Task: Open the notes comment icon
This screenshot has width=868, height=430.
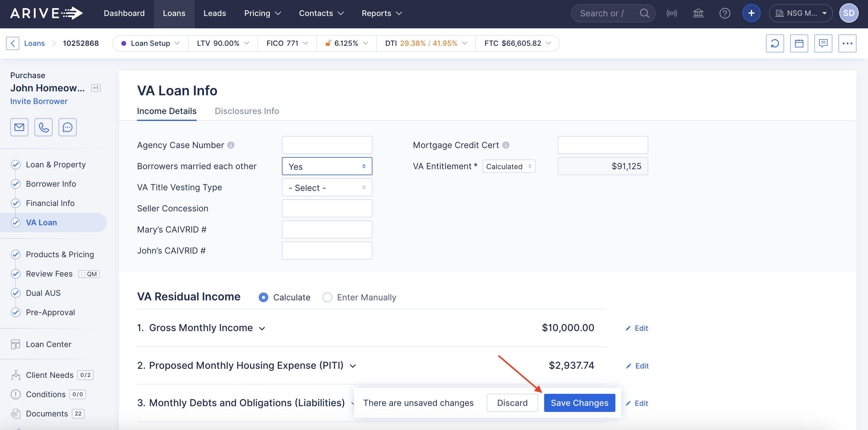Action: point(823,43)
